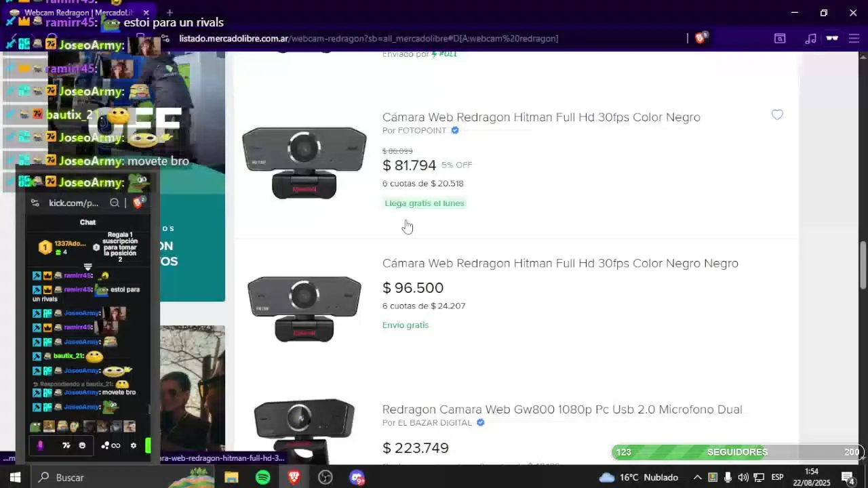Image resolution: width=868 pixels, height=488 pixels.
Task: Click seller name EL BAZAR DIGITAL
Action: click(435, 423)
